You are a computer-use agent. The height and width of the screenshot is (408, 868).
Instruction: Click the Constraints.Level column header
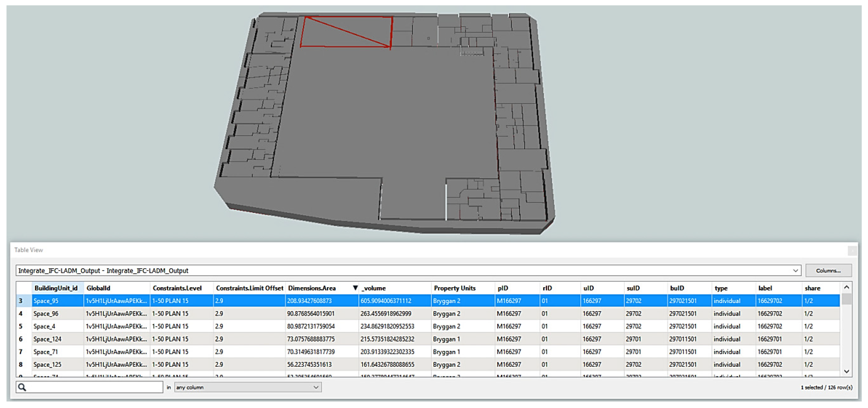click(x=177, y=288)
